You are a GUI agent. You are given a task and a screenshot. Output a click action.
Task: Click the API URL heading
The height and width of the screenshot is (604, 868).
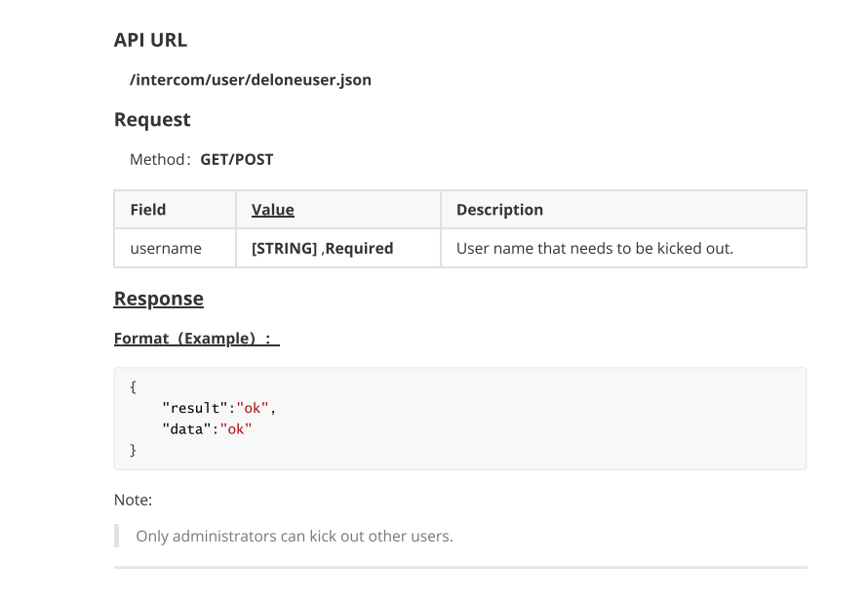[150, 40]
